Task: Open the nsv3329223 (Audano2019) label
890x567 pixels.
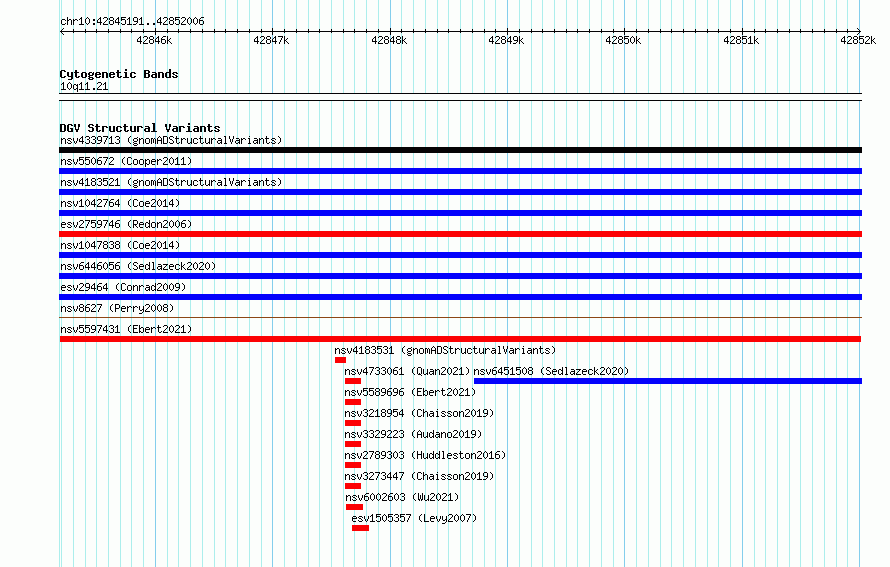Action: (413, 434)
